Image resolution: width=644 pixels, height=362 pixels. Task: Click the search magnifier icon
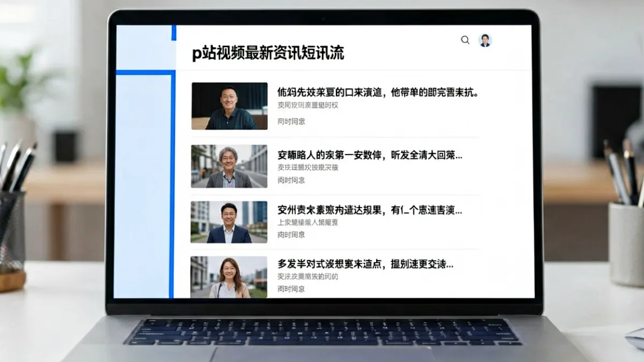[465, 40]
